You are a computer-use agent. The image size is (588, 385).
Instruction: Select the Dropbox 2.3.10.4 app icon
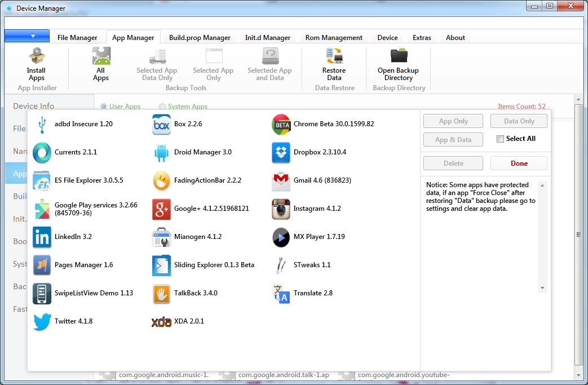(281, 152)
